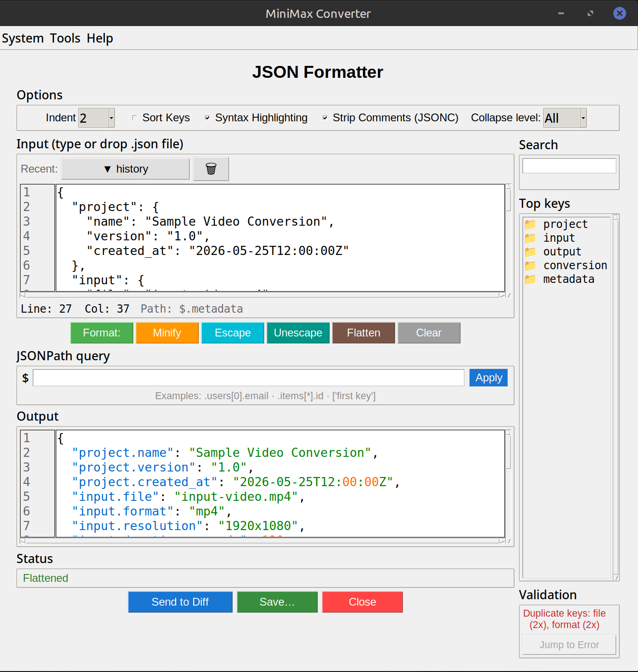Select the output key in Top keys

[x=562, y=252]
